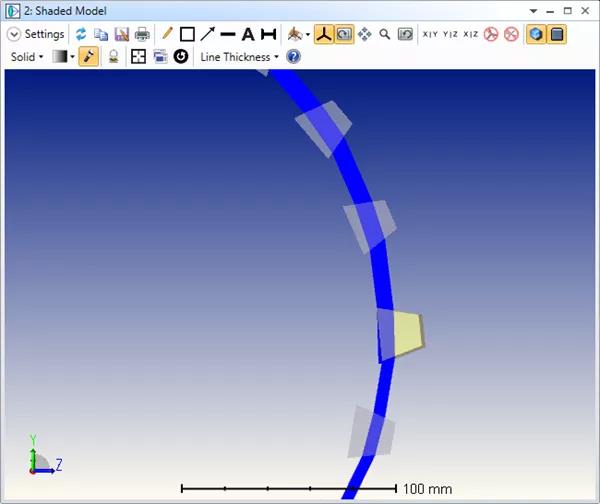Open the Line Thickness dropdown

[239, 57]
